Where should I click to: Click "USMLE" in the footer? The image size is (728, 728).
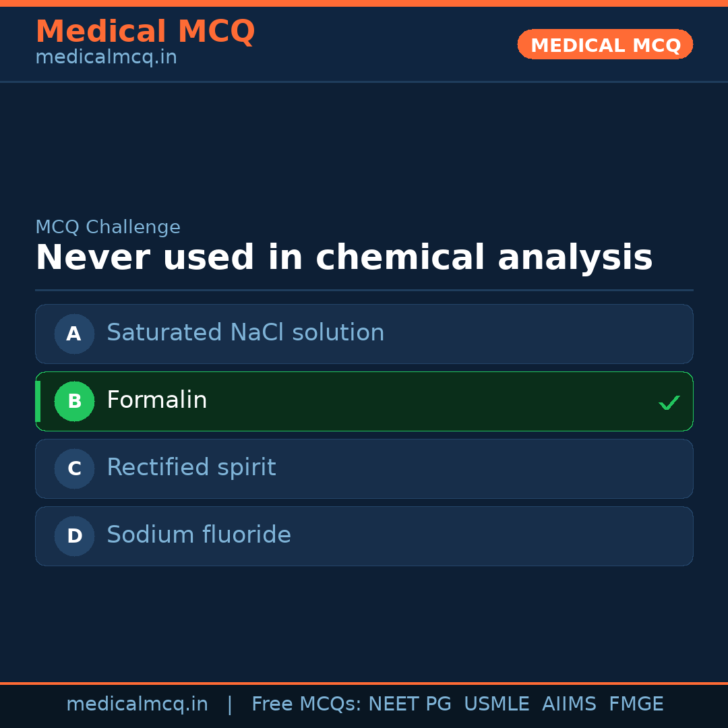496,704
